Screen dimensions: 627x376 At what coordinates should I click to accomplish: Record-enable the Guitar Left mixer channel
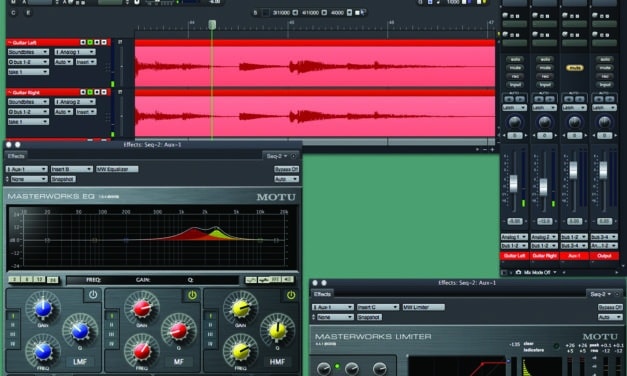point(515,76)
